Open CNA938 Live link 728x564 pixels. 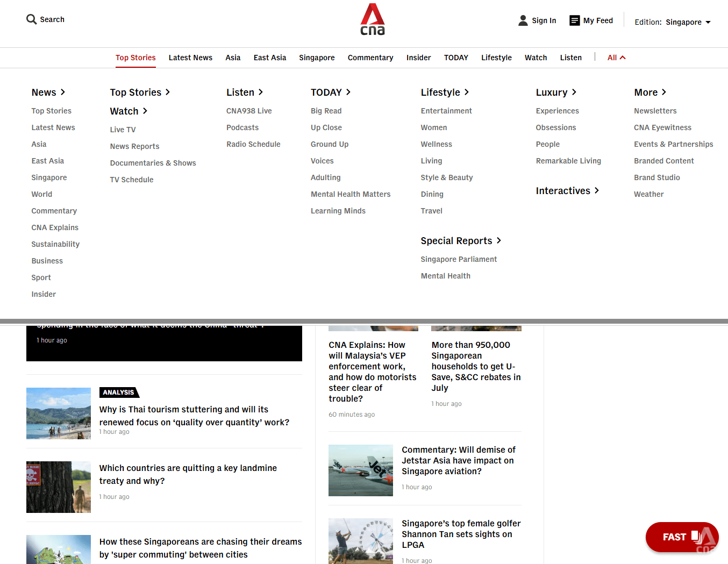point(249,111)
